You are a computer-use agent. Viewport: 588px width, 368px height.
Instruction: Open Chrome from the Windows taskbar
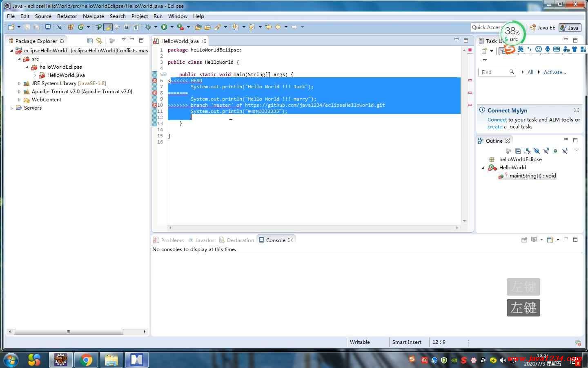pyautogui.click(x=86, y=360)
